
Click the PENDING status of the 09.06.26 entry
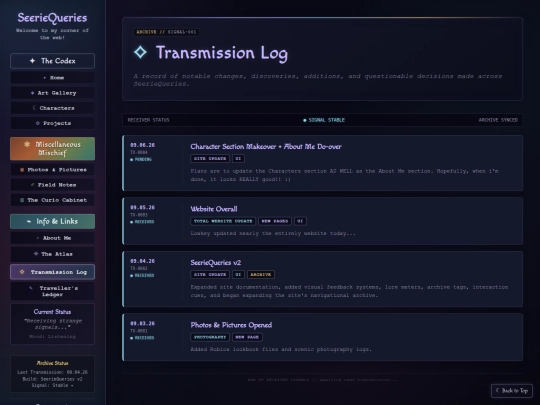[141, 159]
